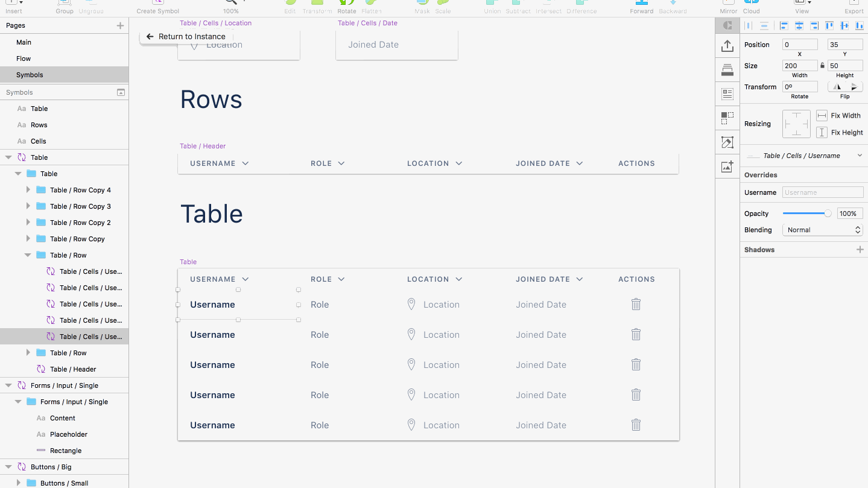Image resolution: width=868 pixels, height=488 pixels.
Task: Adjust the Opacity slider handle
Action: point(828,214)
